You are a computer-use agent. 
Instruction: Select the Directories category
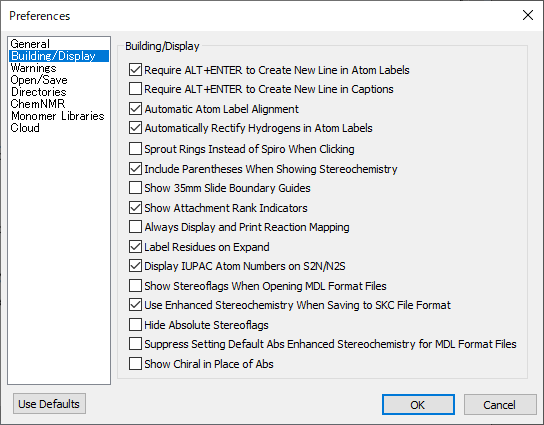point(39,92)
